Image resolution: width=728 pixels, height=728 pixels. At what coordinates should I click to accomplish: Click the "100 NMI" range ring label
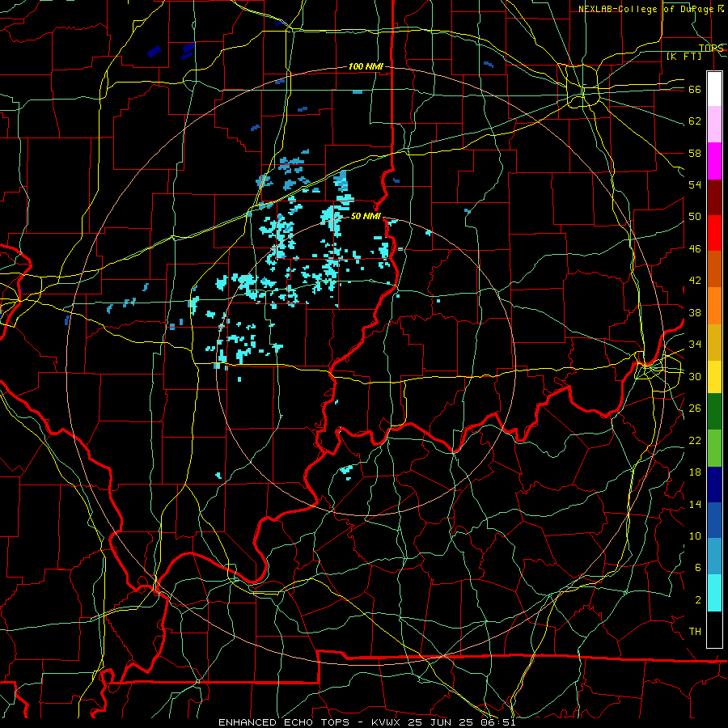(x=366, y=67)
